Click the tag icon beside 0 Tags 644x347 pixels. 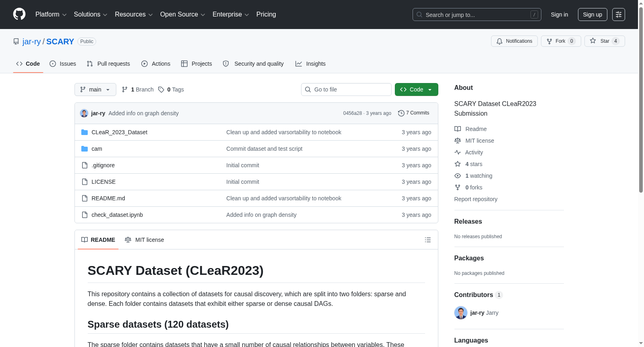point(161,89)
